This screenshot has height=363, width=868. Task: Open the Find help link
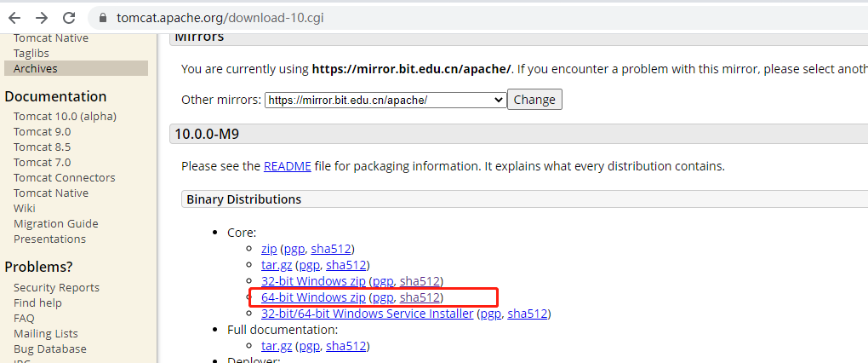click(x=37, y=303)
